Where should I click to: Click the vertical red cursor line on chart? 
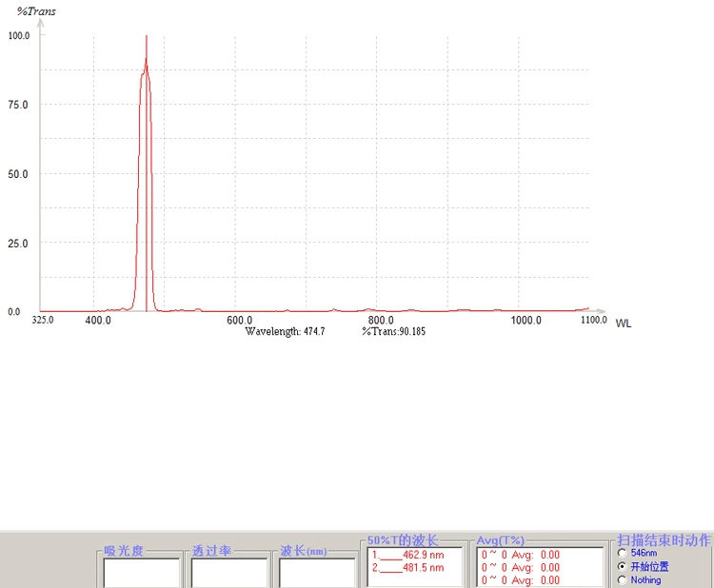point(147,173)
